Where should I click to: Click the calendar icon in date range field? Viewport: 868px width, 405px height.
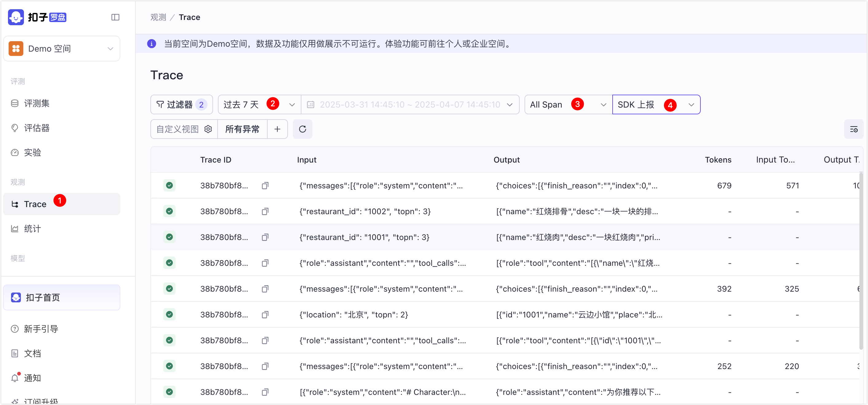coord(311,104)
